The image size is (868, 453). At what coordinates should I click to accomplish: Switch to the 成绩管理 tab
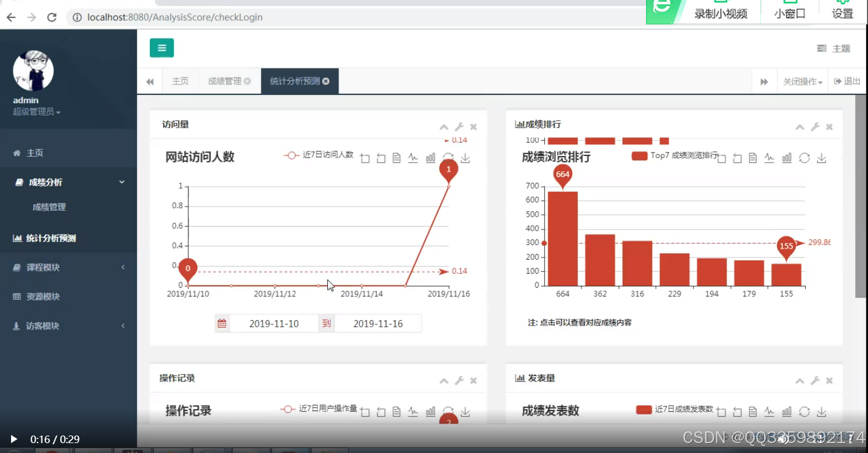pyautogui.click(x=225, y=82)
